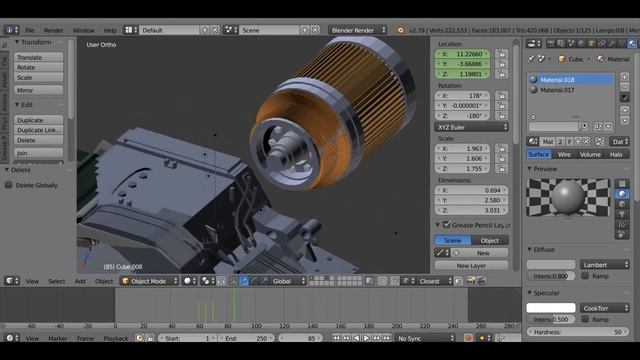
Task: Open the Closest snap target dropdown
Action: [x=434, y=281]
